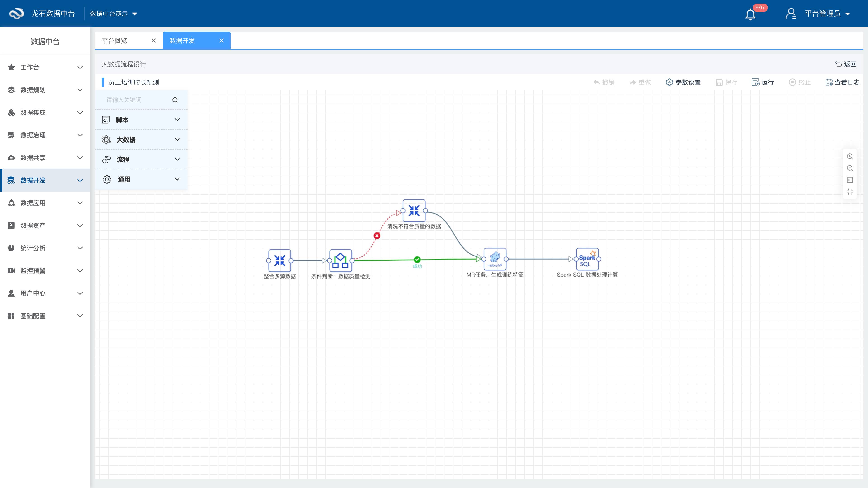868x488 pixels.
Task: Click the 返回 link
Action: (x=846, y=64)
